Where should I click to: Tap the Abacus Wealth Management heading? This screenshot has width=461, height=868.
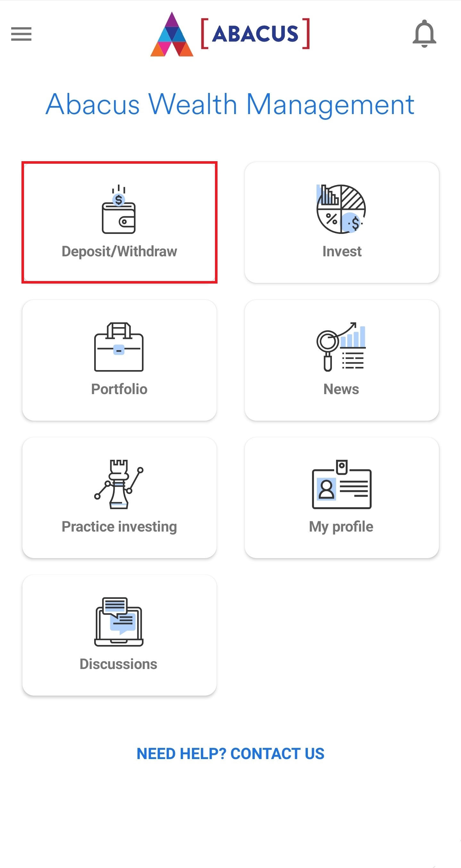click(230, 105)
